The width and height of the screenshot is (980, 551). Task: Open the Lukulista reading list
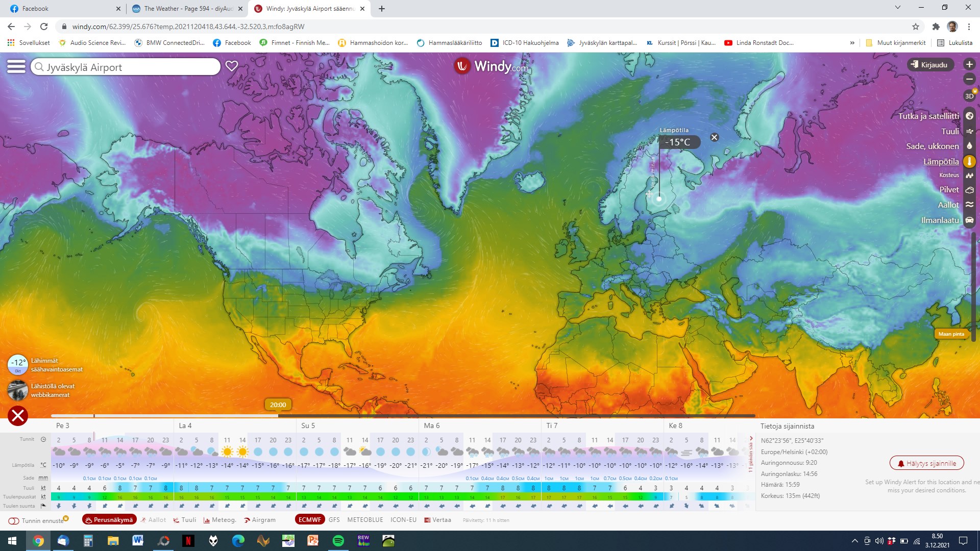pyautogui.click(x=955, y=43)
